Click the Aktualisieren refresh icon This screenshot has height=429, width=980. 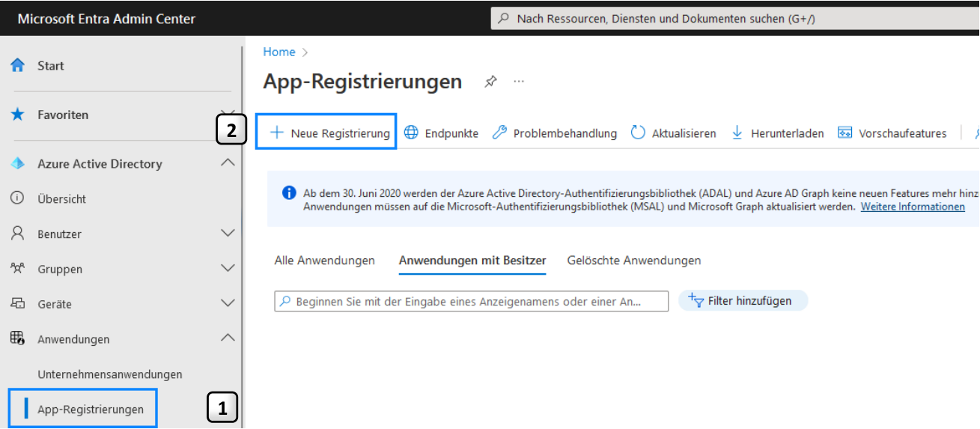point(638,133)
